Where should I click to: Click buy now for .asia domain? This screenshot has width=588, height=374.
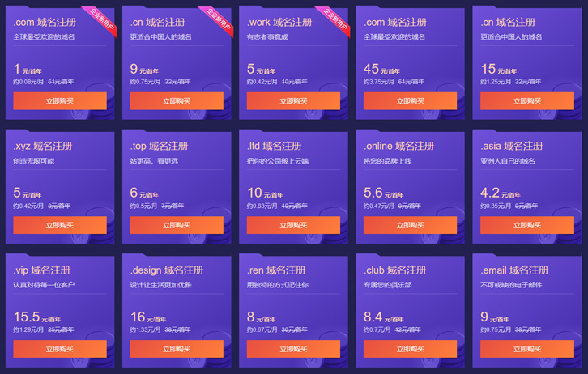pyautogui.click(x=526, y=225)
